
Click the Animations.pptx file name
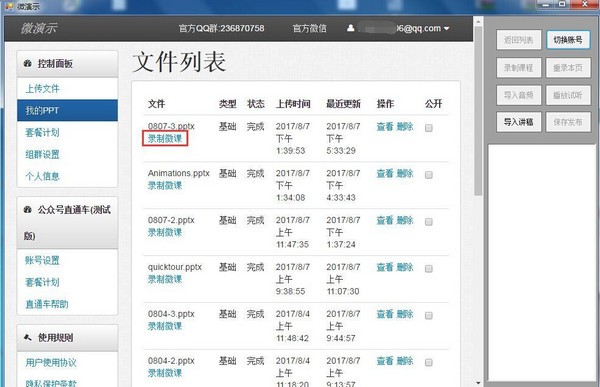pyautogui.click(x=179, y=173)
